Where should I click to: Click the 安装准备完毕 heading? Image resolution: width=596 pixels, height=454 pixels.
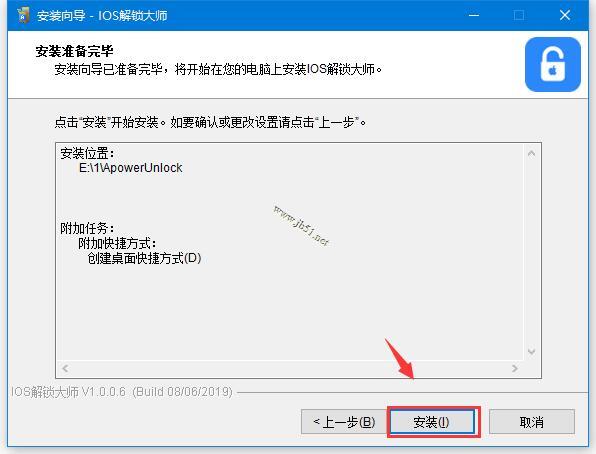pos(74,51)
